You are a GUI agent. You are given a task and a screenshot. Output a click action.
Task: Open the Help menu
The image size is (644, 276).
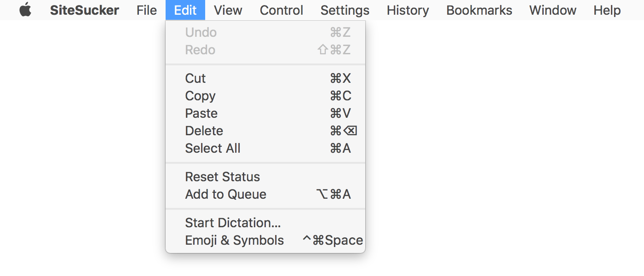[606, 10]
